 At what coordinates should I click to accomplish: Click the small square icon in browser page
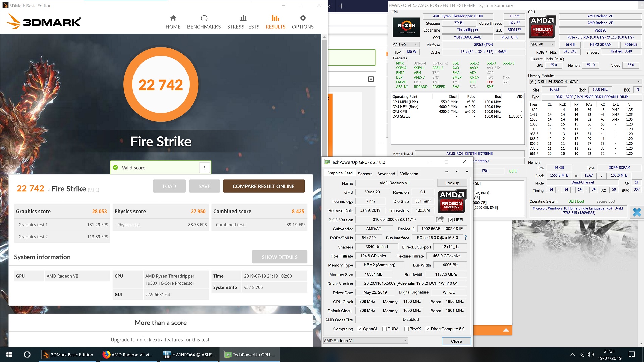pyautogui.click(x=371, y=79)
